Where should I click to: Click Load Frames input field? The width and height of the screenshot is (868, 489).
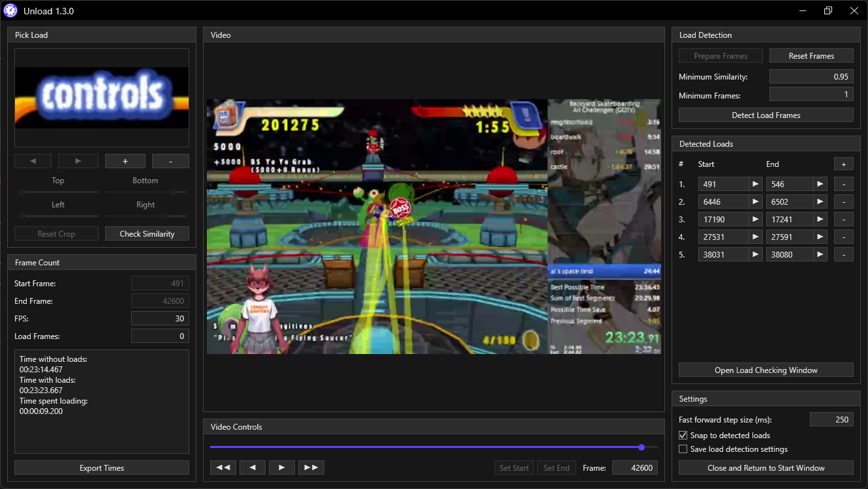[x=160, y=336]
